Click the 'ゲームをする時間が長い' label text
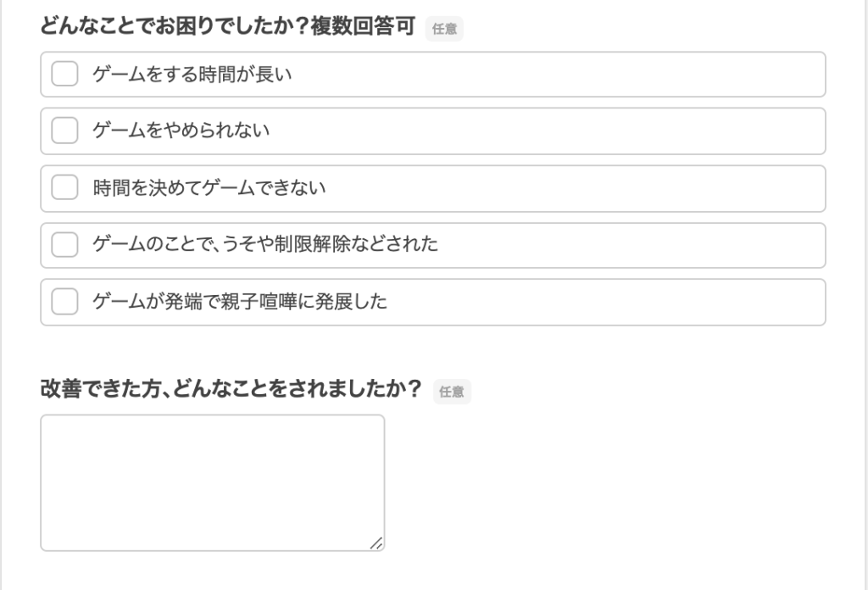Viewport: 868px width, 590px height. pyautogui.click(x=192, y=74)
